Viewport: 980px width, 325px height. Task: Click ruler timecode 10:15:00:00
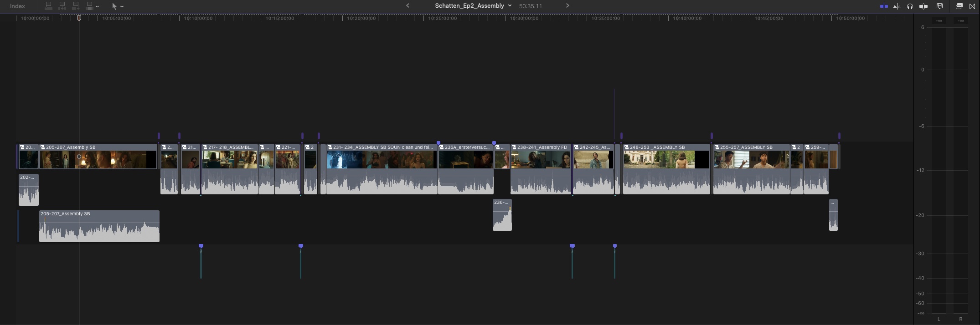(280, 19)
